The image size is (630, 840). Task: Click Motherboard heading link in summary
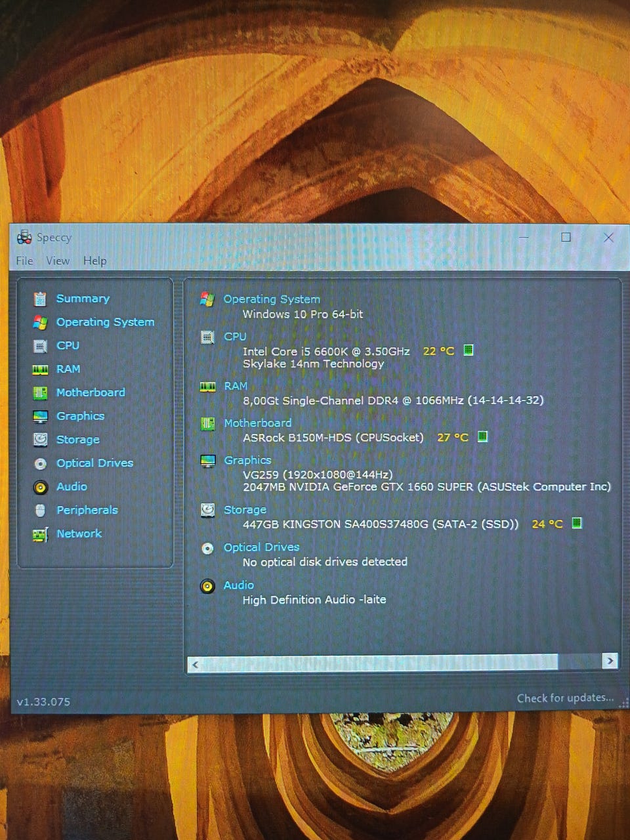pyautogui.click(x=257, y=423)
